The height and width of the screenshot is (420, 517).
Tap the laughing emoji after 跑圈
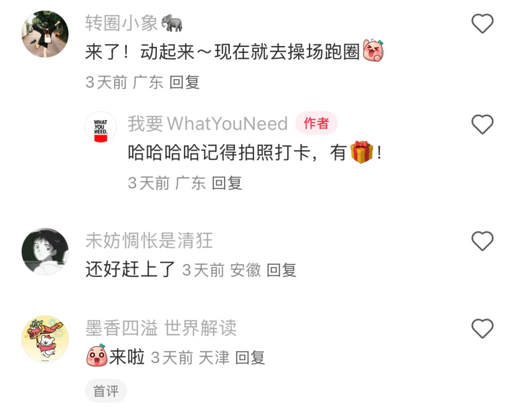click(x=373, y=50)
